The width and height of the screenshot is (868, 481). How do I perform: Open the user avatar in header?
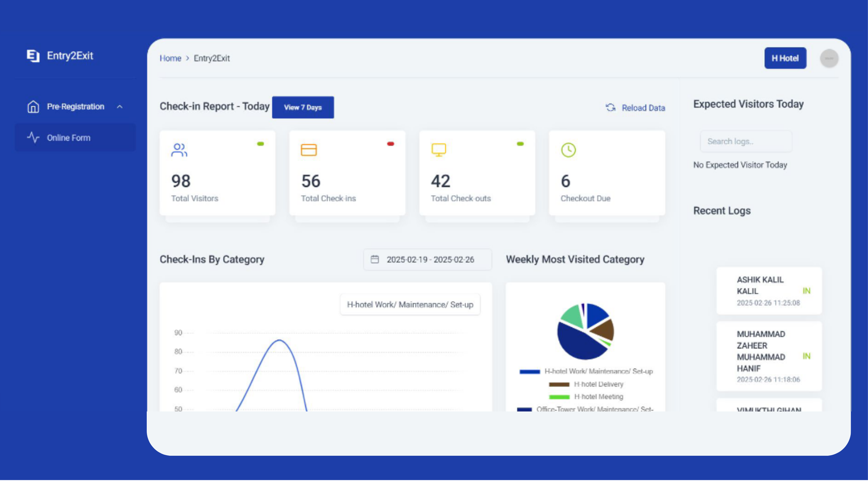(x=829, y=58)
